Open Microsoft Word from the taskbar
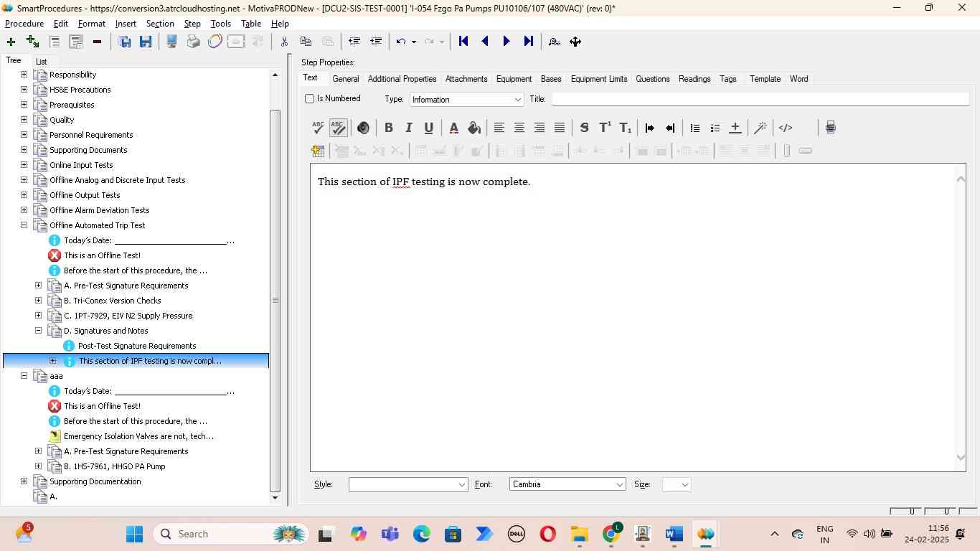 click(674, 534)
